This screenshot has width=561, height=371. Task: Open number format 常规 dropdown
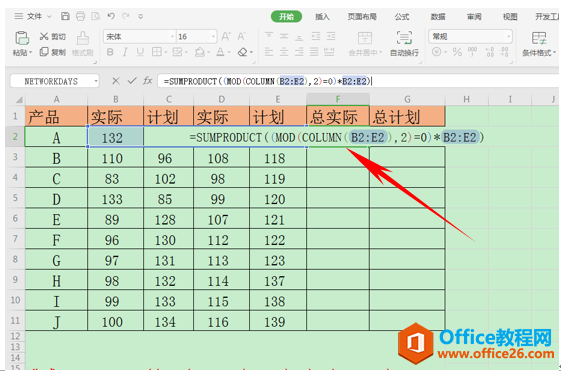tap(508, 36)
